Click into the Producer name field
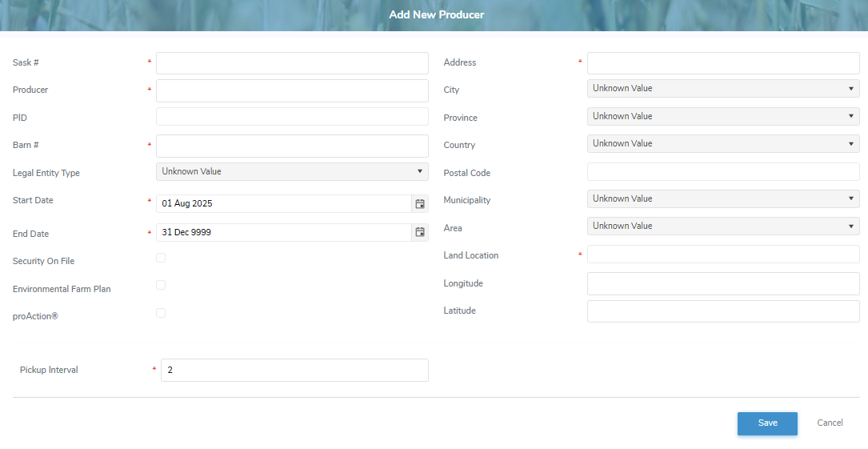This screenshot has width=868, height=449. [x=292, y=90]
